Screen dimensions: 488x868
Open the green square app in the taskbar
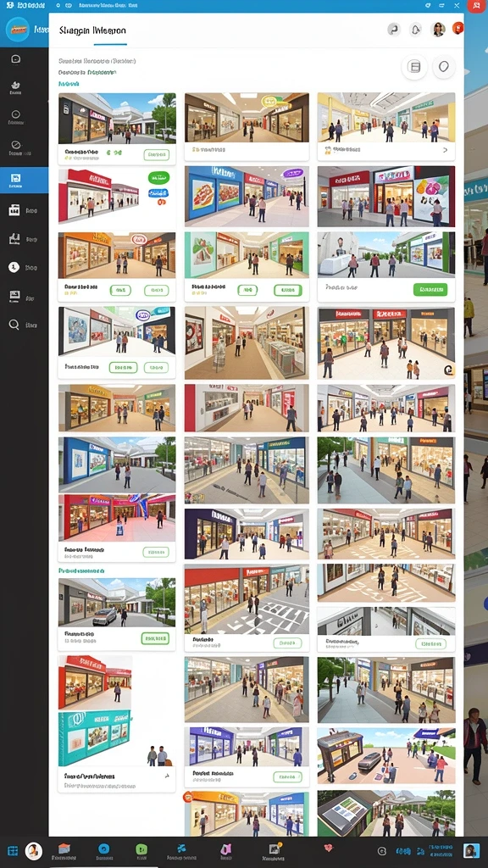click(141, 849)
